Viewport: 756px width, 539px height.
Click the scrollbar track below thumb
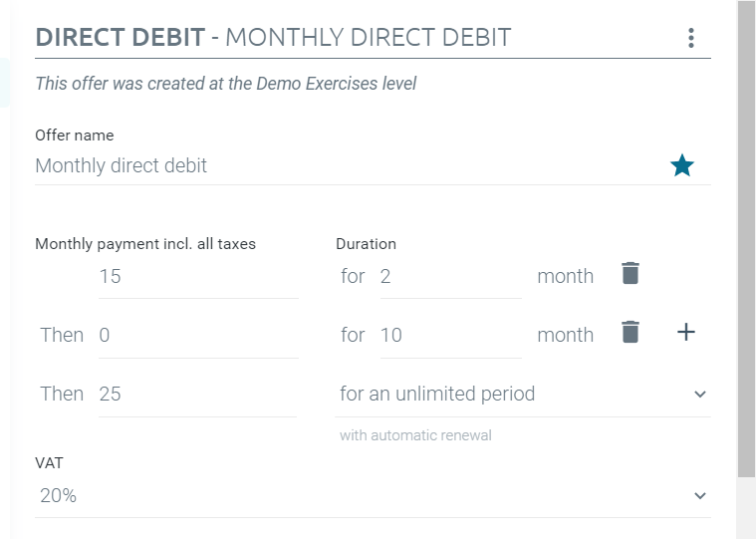746,508
